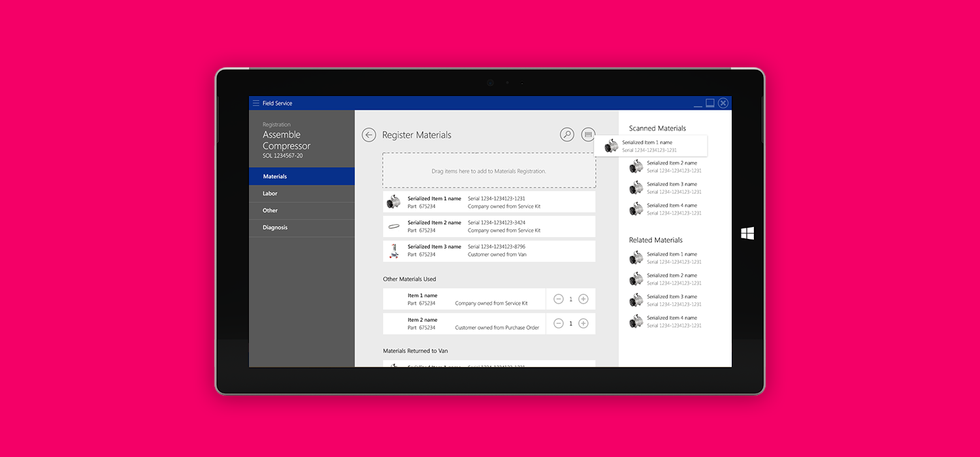This screenshot has width=980, height=457.
Task: Select the Other tab
Action: (270, 210)
